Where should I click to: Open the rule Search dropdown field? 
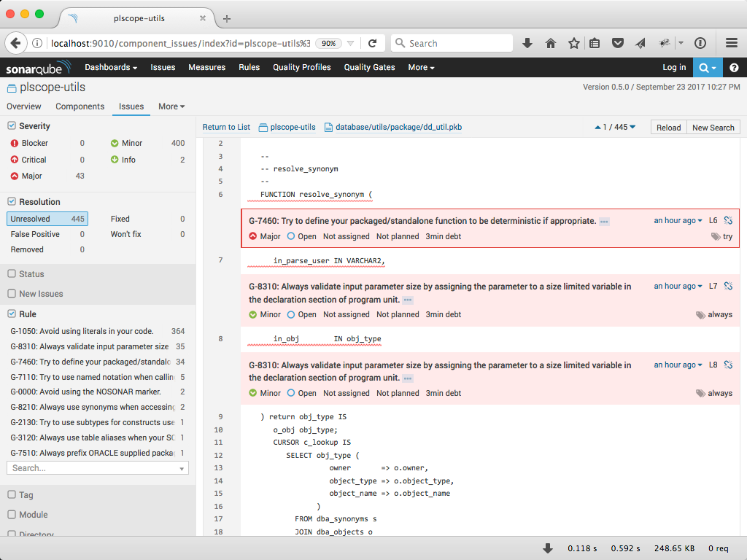98,468
